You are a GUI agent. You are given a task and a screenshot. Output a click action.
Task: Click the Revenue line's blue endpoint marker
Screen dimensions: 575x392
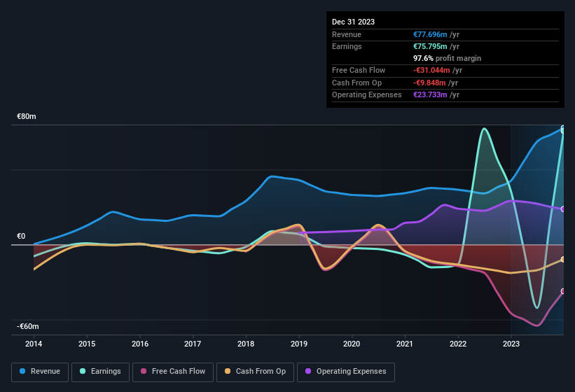tap(563, 129)
